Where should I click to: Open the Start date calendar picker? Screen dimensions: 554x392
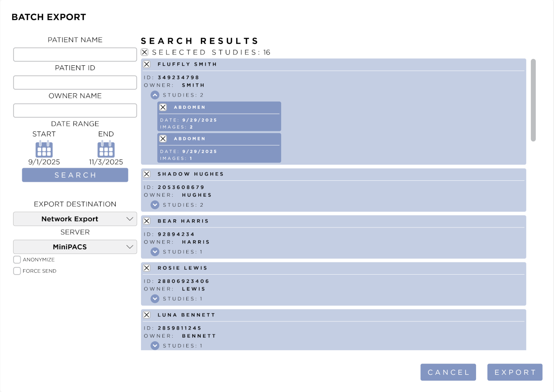[x=44, y=150]
